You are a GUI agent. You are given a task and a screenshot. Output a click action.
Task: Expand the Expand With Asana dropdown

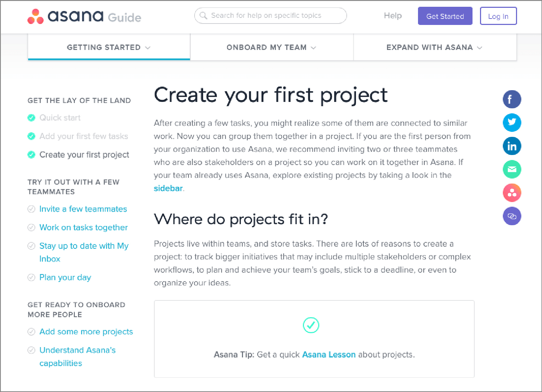click(480, 47)
